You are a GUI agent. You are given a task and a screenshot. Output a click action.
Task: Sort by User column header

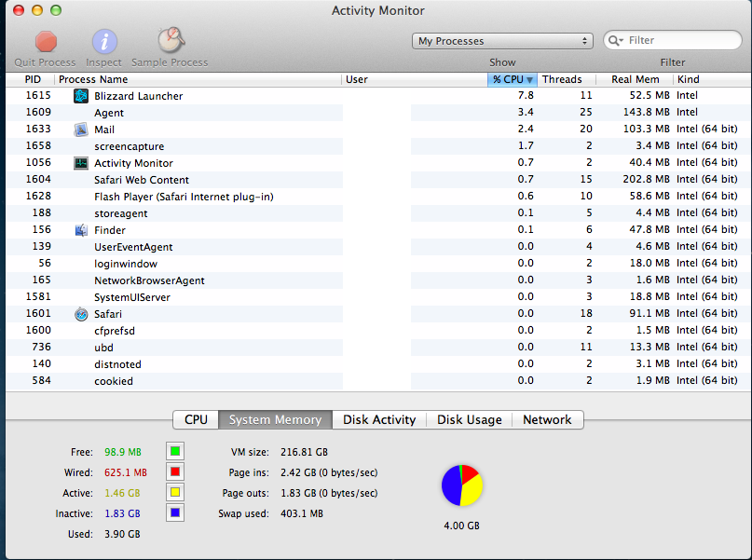point(415,79)
